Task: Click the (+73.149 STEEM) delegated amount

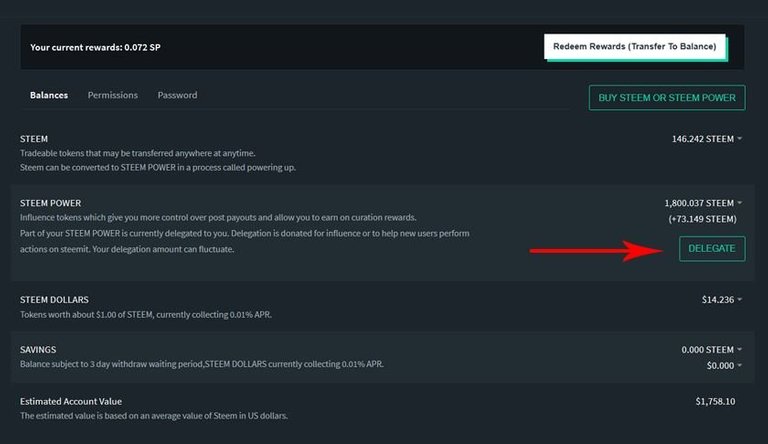Action: (702, 219)
